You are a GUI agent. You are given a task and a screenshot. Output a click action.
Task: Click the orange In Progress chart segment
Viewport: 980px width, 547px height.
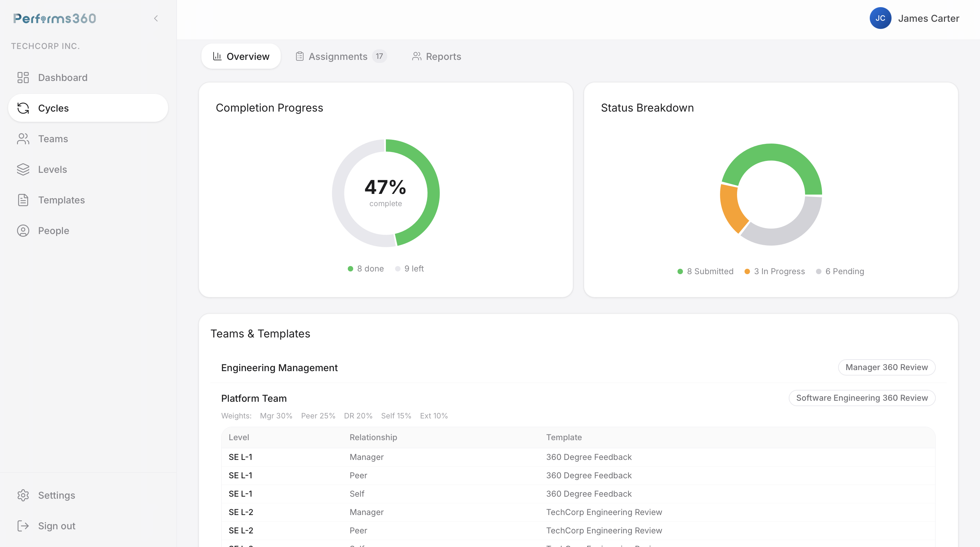pyautogui.click(x=731, y=209)
